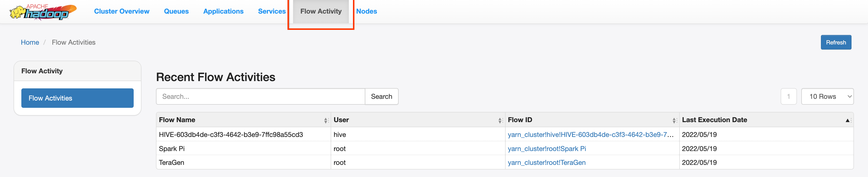Viewport: 868px width, 177px height.
Task: Select Flow Activities in the sidebar
Action: [x=77, y=98]
